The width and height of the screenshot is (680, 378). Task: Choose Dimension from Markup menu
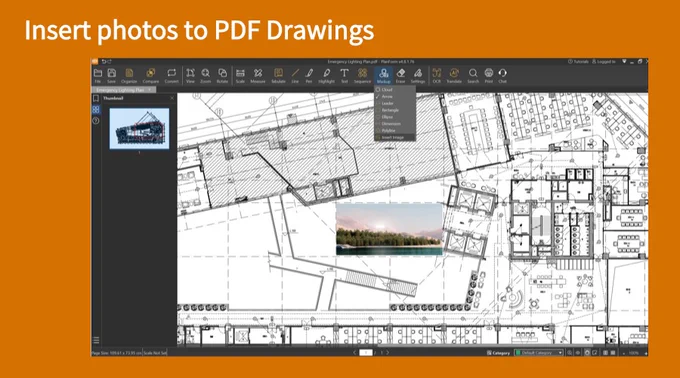click(395, 124)
